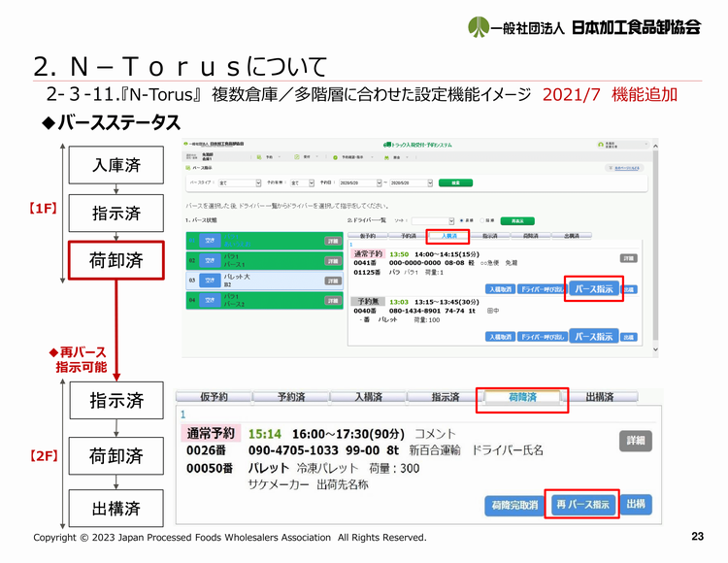728x563 pixels.
Task: Click the small 出構 button for 0040番
Action: point(629,337)
